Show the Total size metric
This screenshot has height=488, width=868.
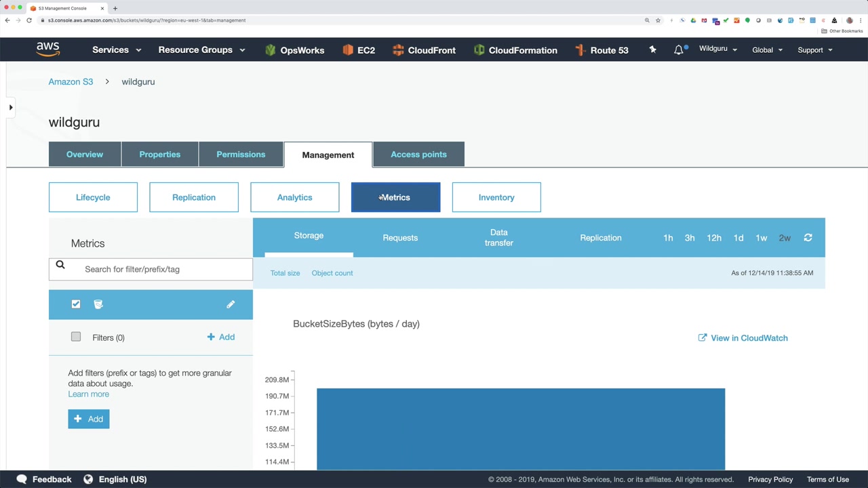285,273
